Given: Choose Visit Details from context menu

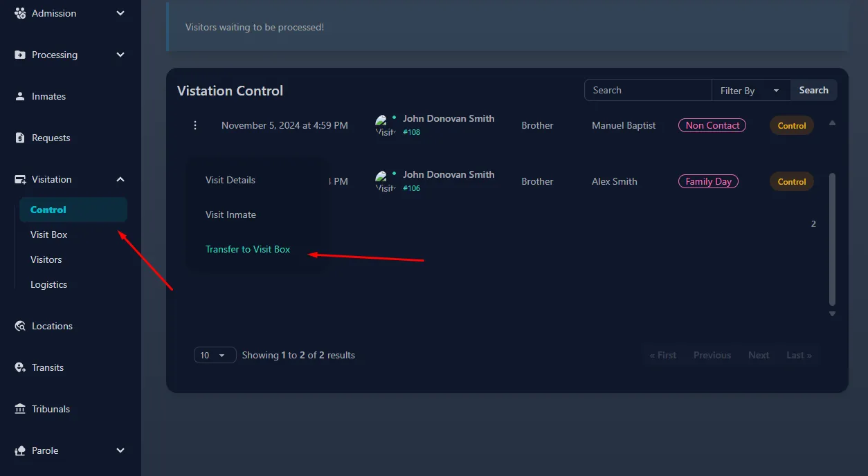Looking at the screenshot, I should pos(230,180).
